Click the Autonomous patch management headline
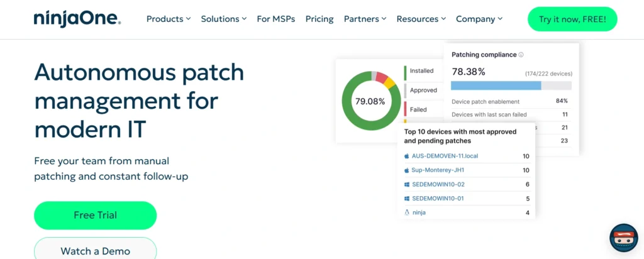This screenshot has height=259, width=644. click(139, 101)
